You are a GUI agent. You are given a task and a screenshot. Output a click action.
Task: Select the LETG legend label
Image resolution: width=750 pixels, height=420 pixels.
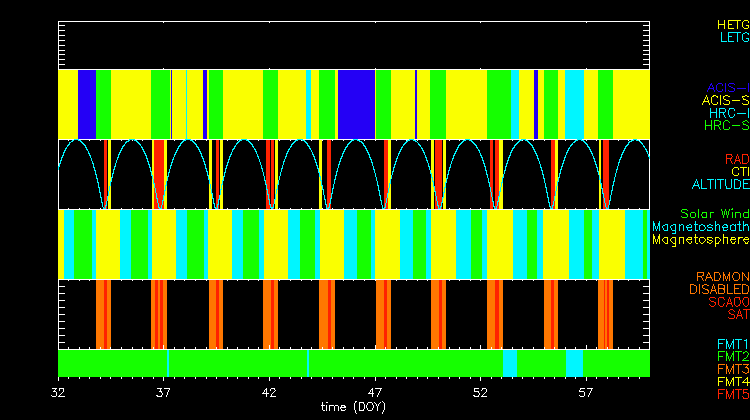733,37
